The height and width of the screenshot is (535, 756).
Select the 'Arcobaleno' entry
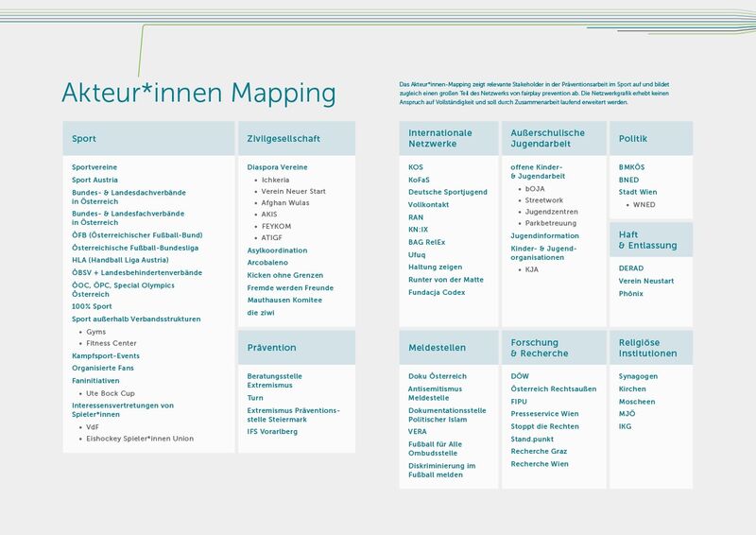tap(267, 263)
